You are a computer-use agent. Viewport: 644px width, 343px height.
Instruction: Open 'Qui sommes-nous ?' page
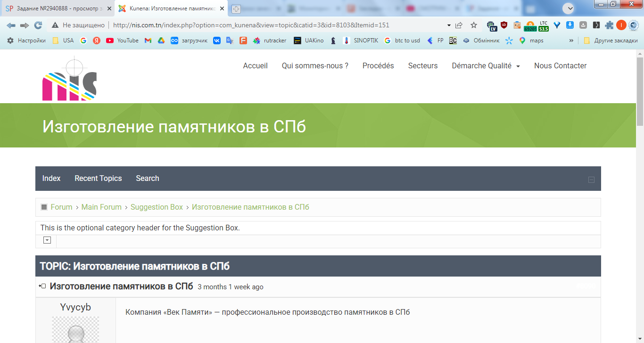tap(315, 66)
